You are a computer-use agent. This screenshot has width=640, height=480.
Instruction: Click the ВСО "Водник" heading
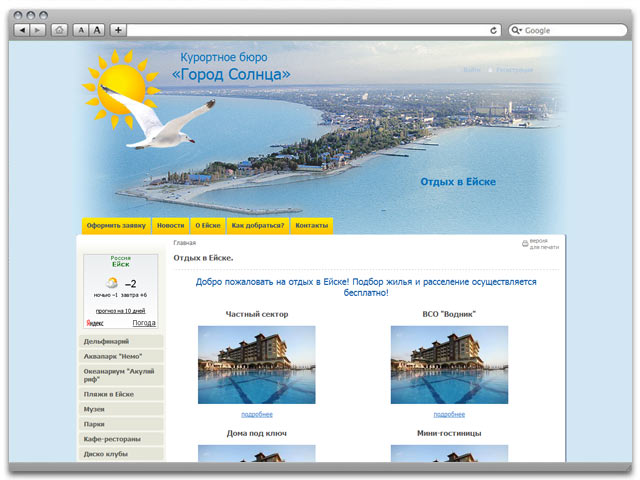tap(449, 314)
